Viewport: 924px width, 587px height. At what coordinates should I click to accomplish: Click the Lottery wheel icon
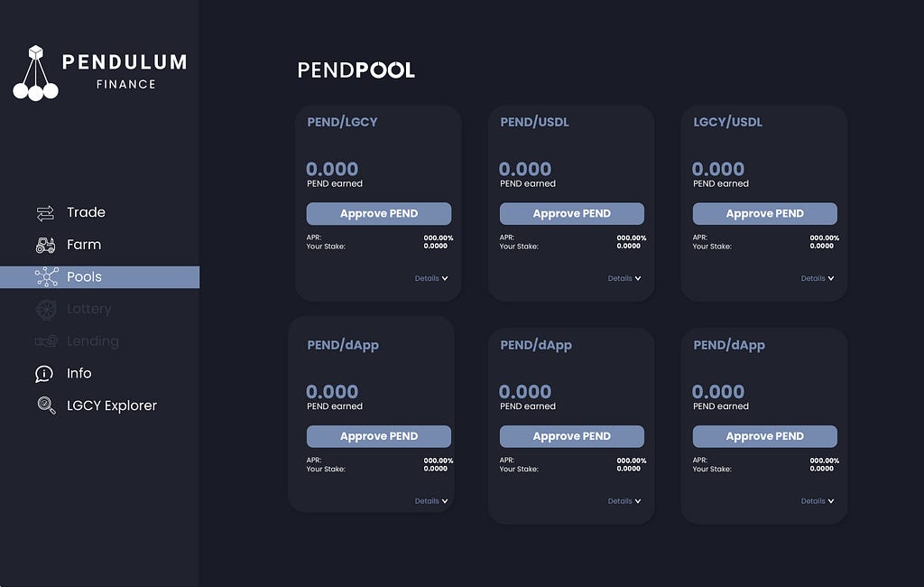click(x=46, y=309)
